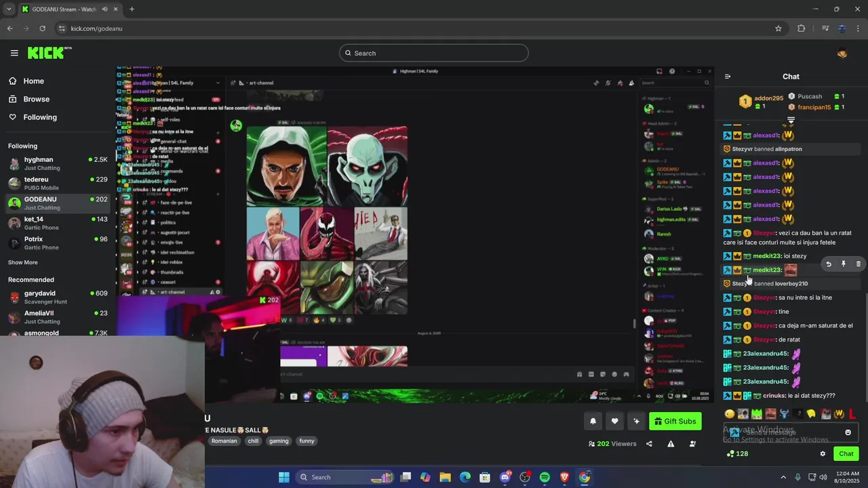Pin medkit23's chat message
Screen dimensions: 868x488
tap(844, 264)
